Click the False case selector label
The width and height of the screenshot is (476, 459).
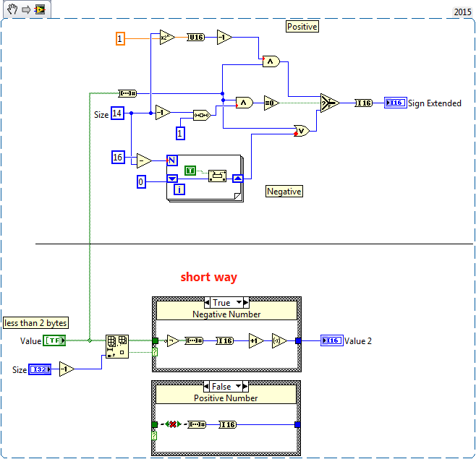pyautogui.click(x=222, y=387)
